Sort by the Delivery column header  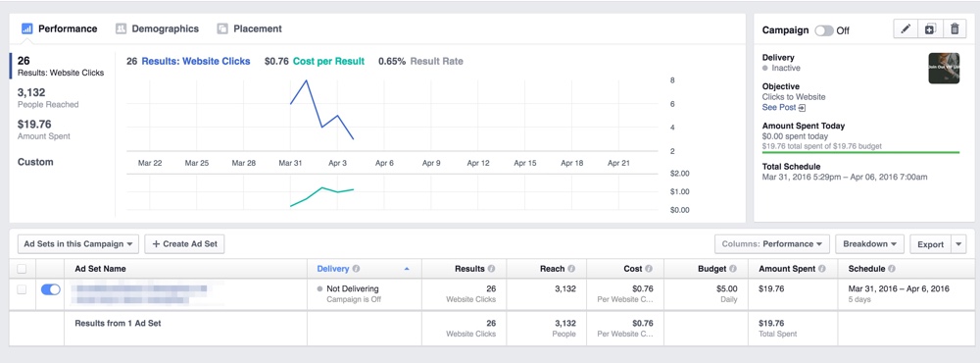click(333, 269)
